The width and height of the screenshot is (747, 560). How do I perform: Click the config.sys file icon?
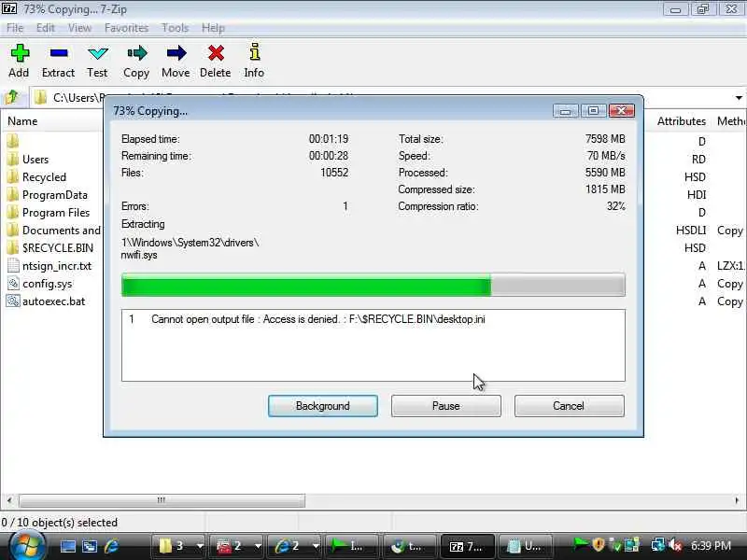point(13,284)
